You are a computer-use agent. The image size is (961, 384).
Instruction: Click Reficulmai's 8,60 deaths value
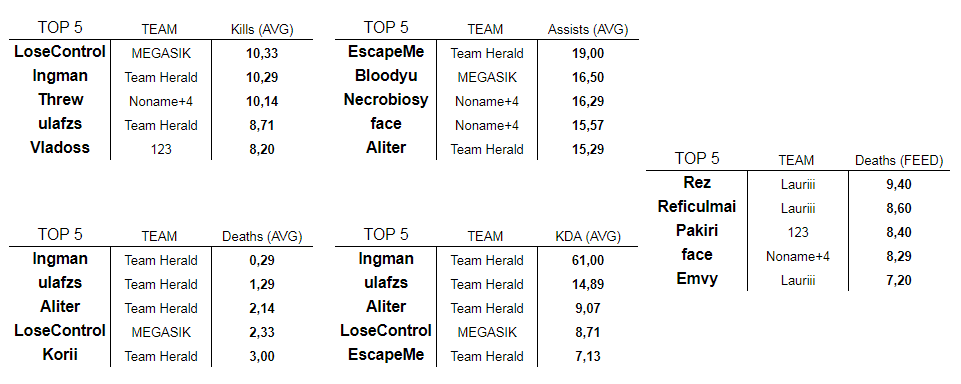point(898,208)
